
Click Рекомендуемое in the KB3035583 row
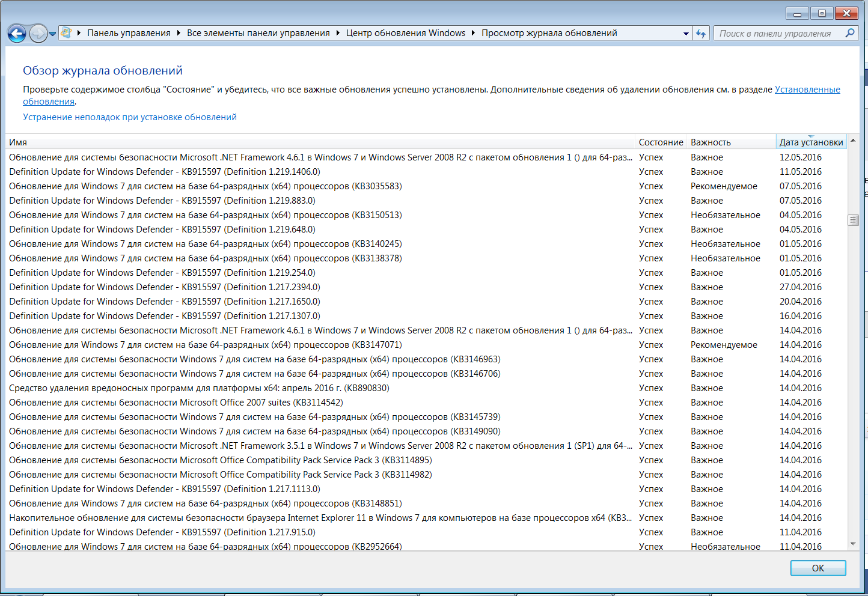pos(724,186)
